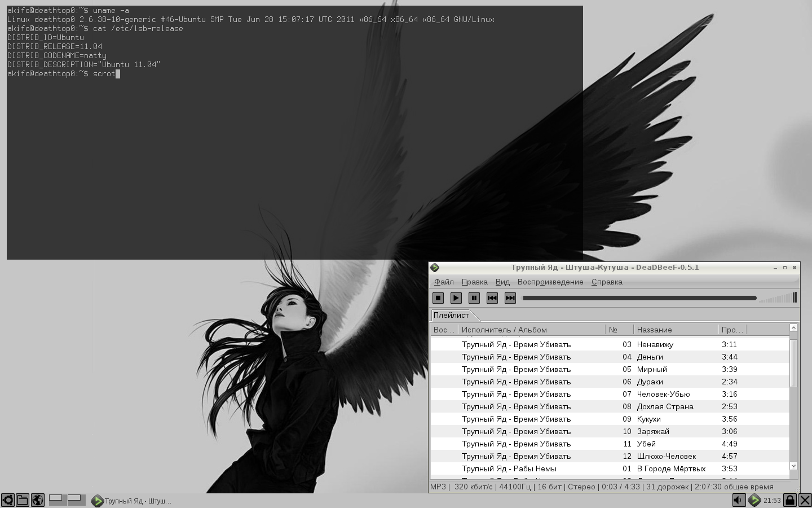Image resolution: width=812 pixels, height=508 pixels.
Task: Select track 09 Кукухи
Action: 610,419
